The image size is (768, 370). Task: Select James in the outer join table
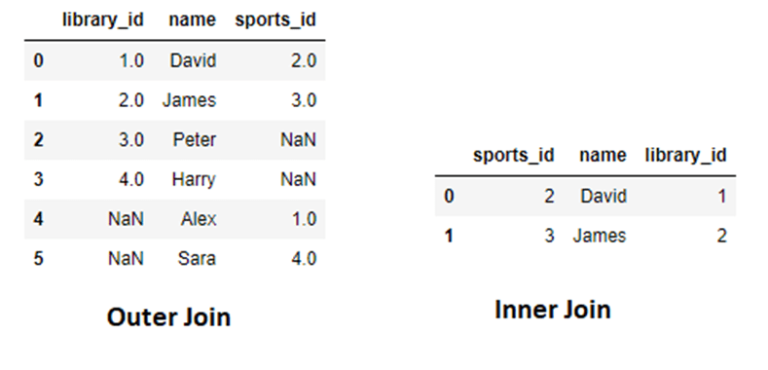189,100
